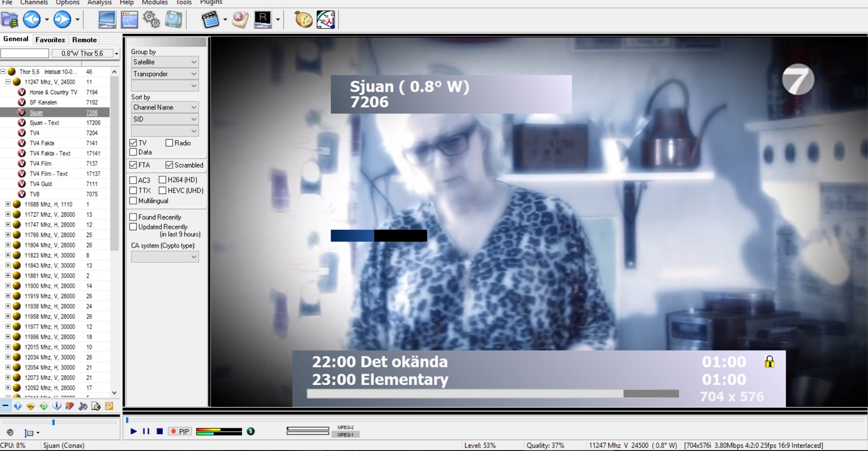Click the monitor icon marked R
Image resolution: width=868 pixels, height=451 pixels.
point(263,19)
